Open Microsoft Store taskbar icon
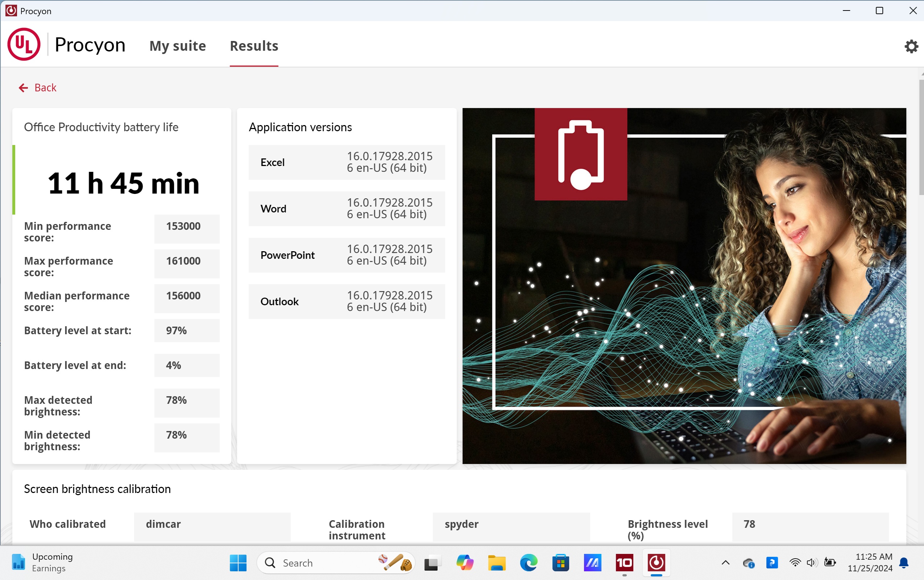 point(560,563)
